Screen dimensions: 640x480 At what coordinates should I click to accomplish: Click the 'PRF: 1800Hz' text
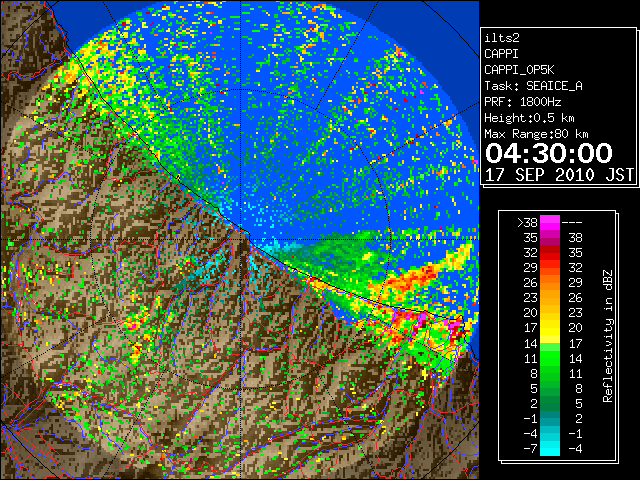click(x=522, y=102)
